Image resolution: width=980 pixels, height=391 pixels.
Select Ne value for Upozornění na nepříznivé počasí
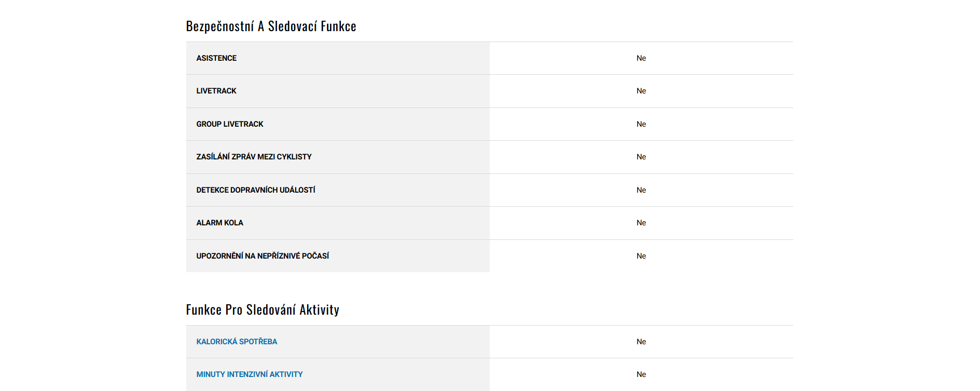click(x=641, y=256)
